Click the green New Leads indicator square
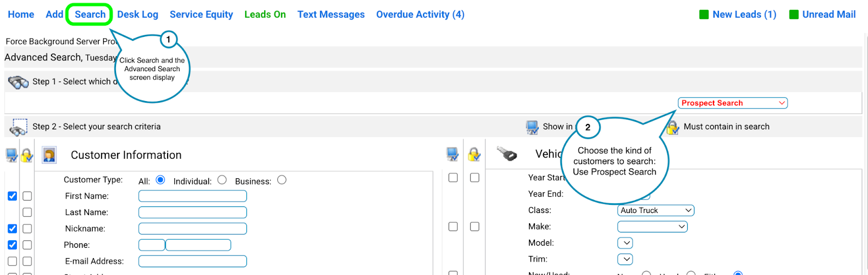The height and width of the screenshot is (275, 868). click(x=704, y=15)
